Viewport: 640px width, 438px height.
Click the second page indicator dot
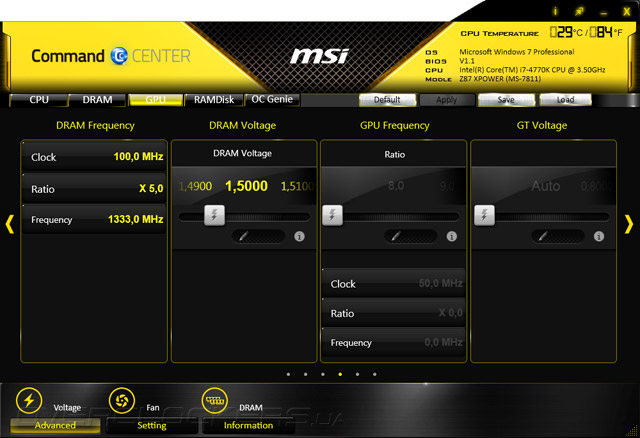click(306, 374)
